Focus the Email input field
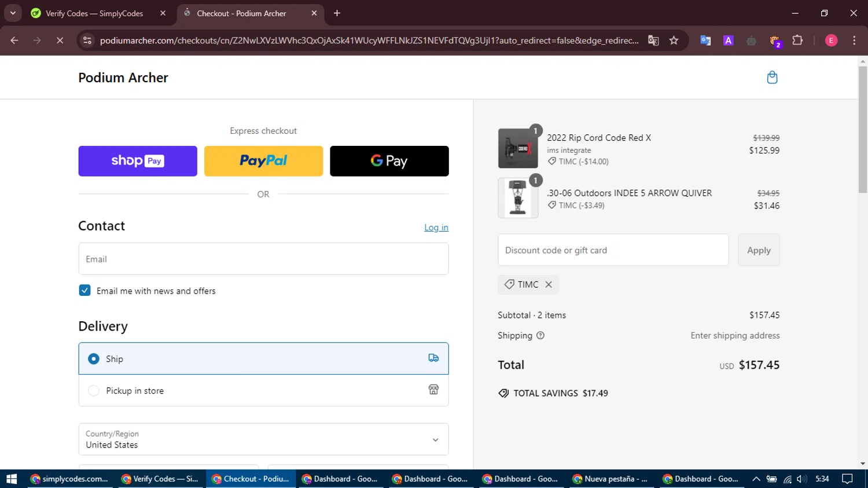 (263, 259)
